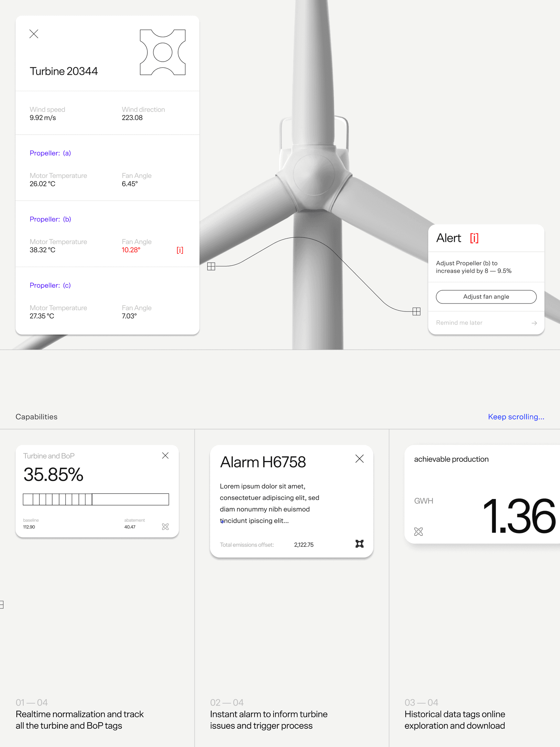Click the Realtime normalization capability text
This screenshot has width=560, height=747.
pos(80,720)
